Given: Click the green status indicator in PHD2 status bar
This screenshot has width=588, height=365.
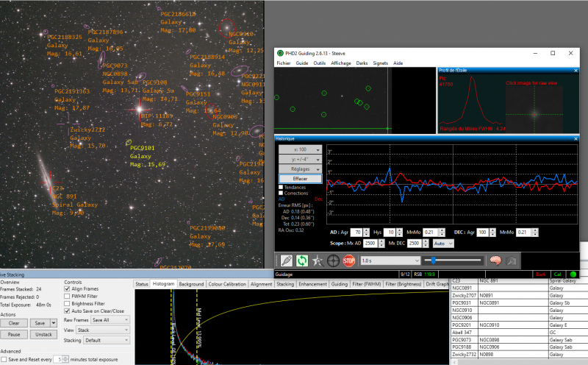Looking at the screenshot, I should point(573,274).
